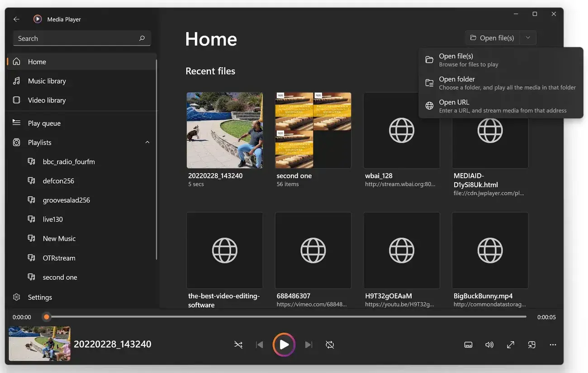This screenshot has height=373, width=588.
Task: Switch to mini player view
Action: (x=531, y=345)
